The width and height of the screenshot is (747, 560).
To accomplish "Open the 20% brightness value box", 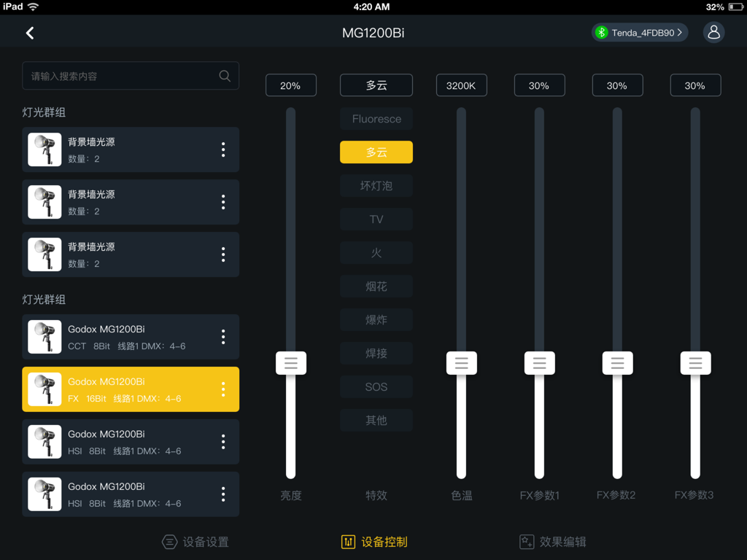I will 290,85.
